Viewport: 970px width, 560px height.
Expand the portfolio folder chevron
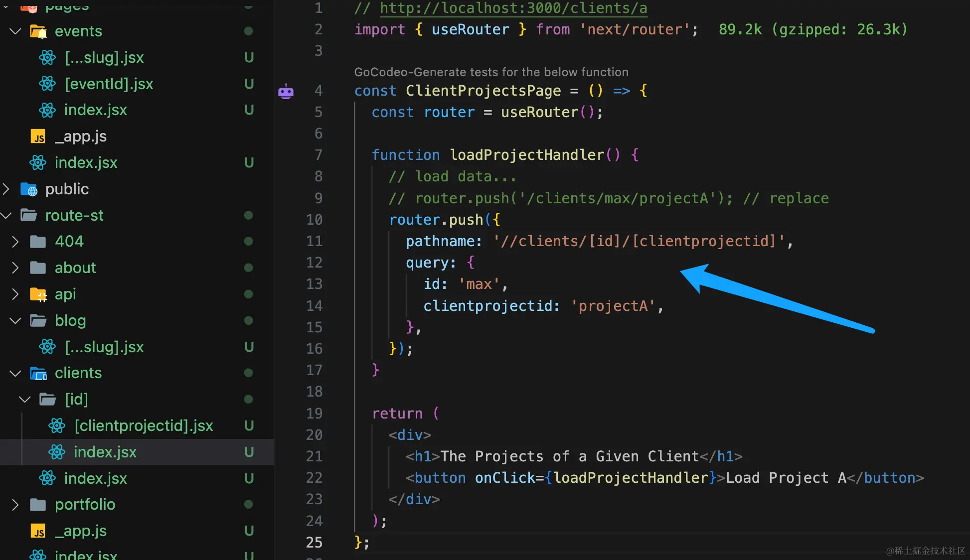tap(15, 505)
